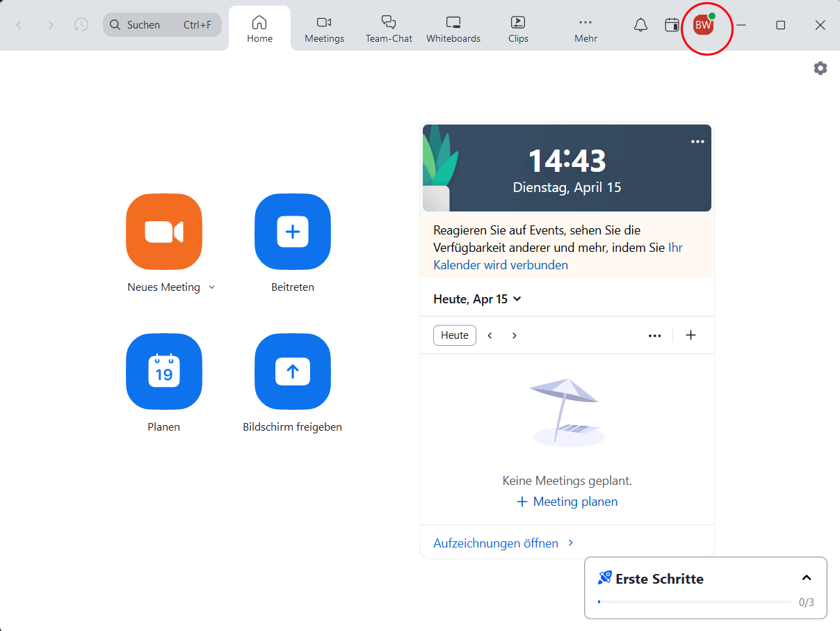Open the Aufzeichnungen öffnen link
Image resolution: width=840 pixels, height=631 pixels.
click(503, 543)
